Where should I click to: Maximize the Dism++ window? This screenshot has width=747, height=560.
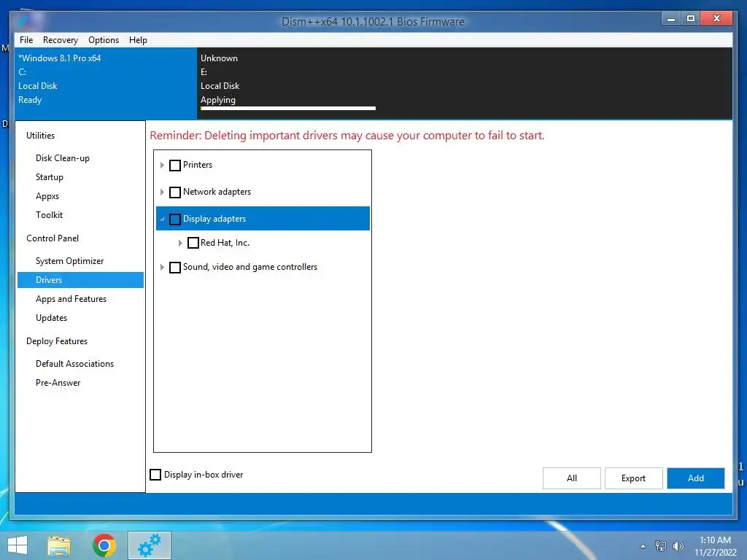[x=690, y=18]
